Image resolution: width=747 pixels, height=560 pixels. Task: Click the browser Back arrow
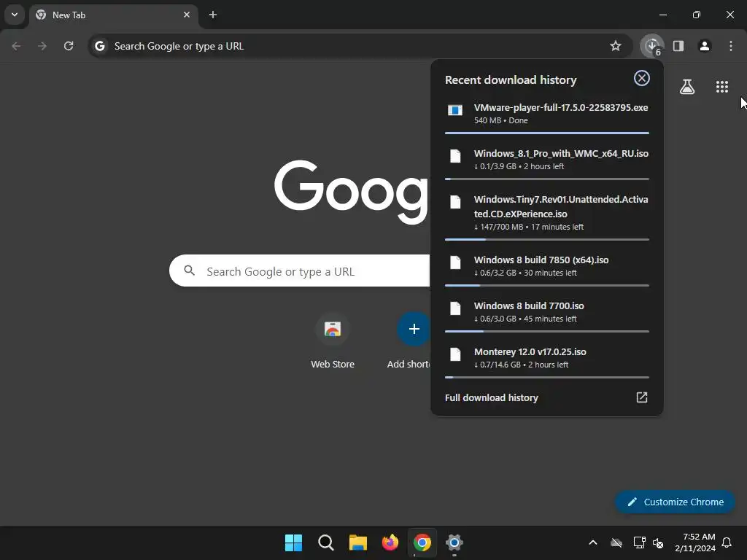[x=16, y=46]
